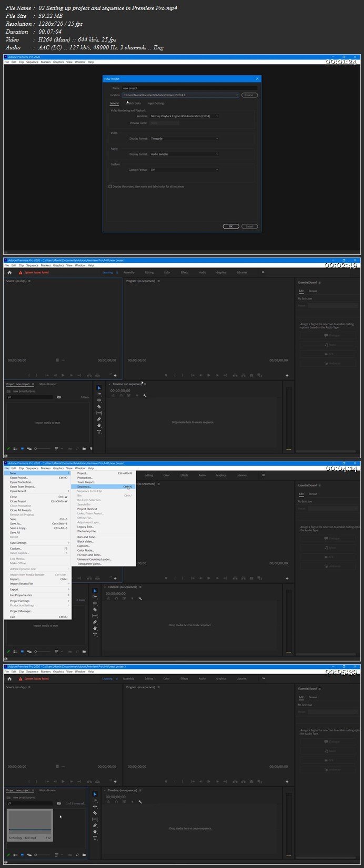
Task: Select Razor tool in the 00:02:49 frame
Action: [x=99, y=407]
